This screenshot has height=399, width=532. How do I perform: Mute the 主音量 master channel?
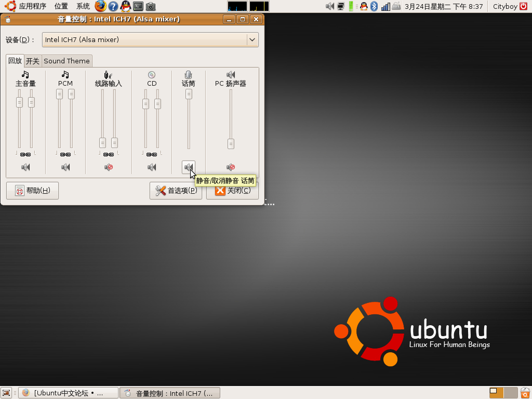tap(25, 167)
